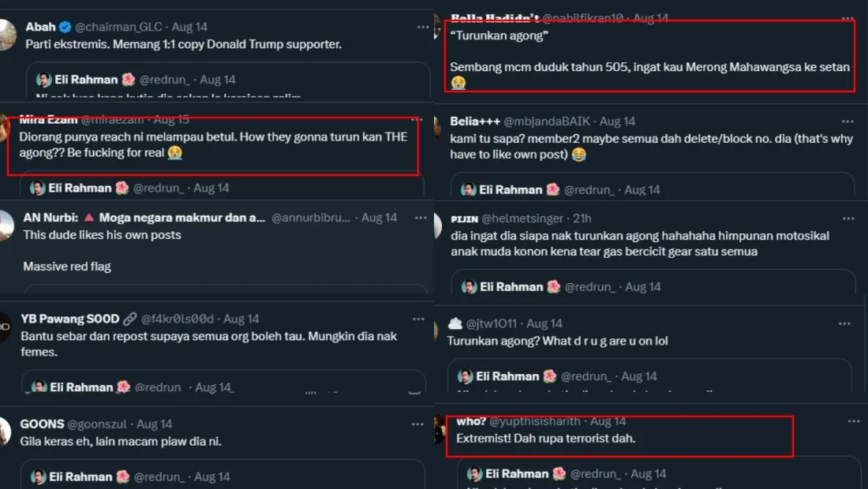Click the three-dot menu on PIJIN's tweet
Image resolution: width=868 pixels, height=489 pixels.
point(847,218)
